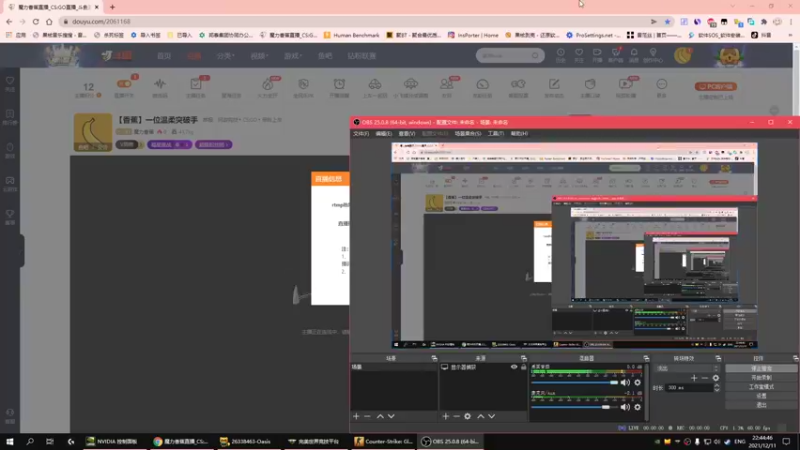Pop out the Scene Transitions dock
Image resolution: width=800 pixels, height=450 pixels.
coord(718,358)
